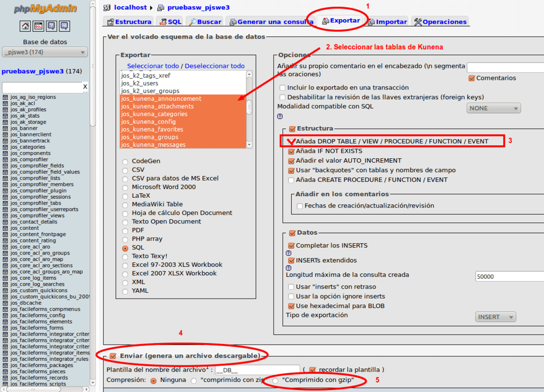Focus the sidebar table filter field
Screen dimensions: 544x392
coord(42,87)
